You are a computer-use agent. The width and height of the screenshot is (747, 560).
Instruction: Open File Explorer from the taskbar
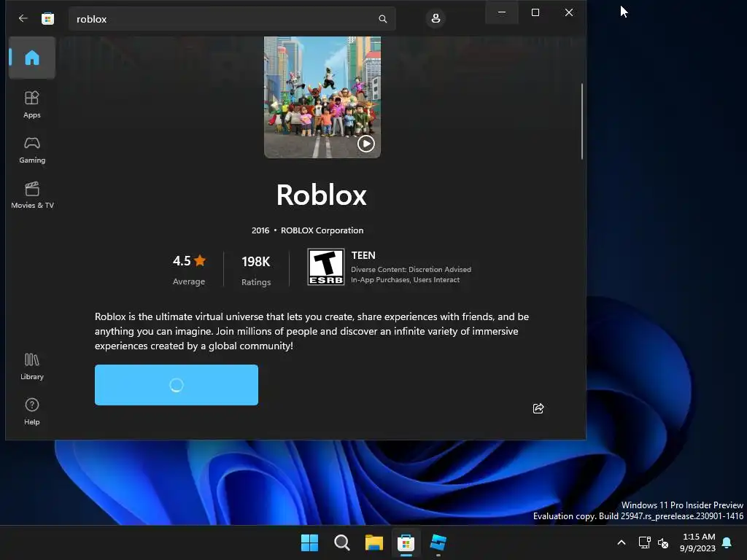[374, 542]
